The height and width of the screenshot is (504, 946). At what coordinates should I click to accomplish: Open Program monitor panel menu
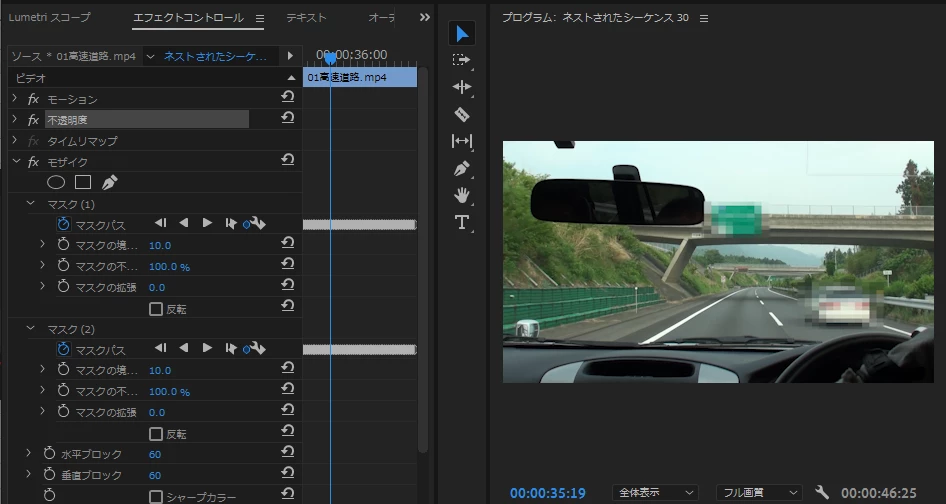(704, 19)
